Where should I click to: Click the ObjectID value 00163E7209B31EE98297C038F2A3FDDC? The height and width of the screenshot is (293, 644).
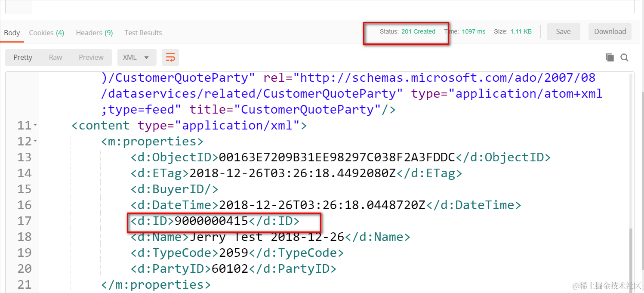point(337,157)
